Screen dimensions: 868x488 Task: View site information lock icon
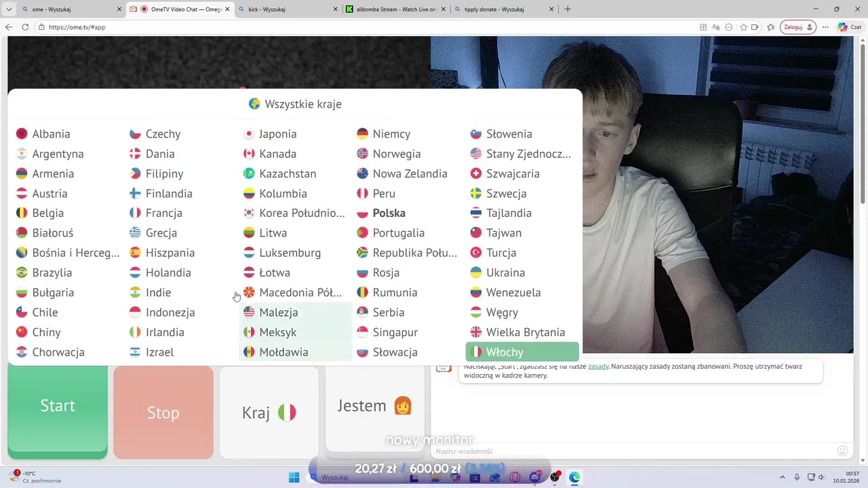(41, 27)
